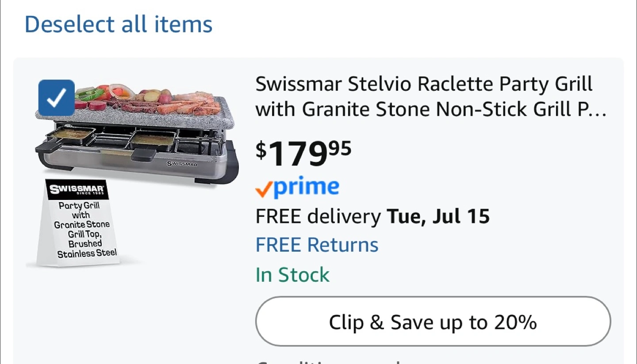637x364 pixels.
Task: Click the Deselect all items link
Action: coord(119,24)
